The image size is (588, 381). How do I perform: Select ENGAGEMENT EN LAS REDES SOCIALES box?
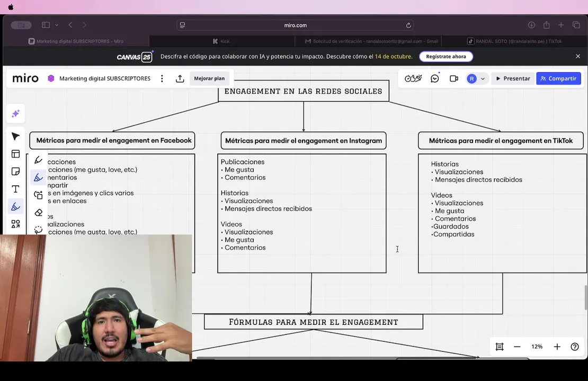pos(304,91)
